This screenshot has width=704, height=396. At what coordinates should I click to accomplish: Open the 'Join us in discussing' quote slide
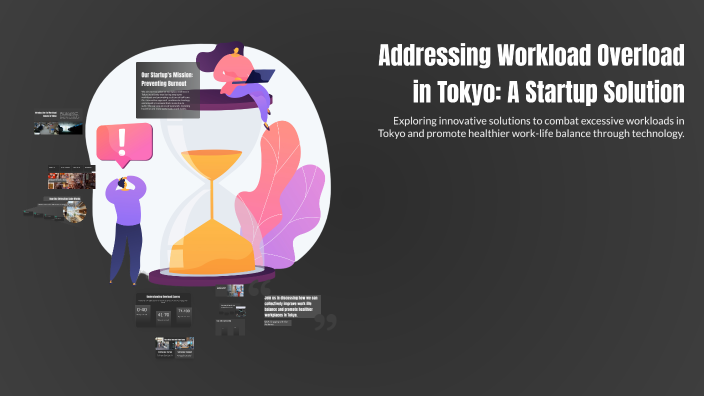[292, 310]
